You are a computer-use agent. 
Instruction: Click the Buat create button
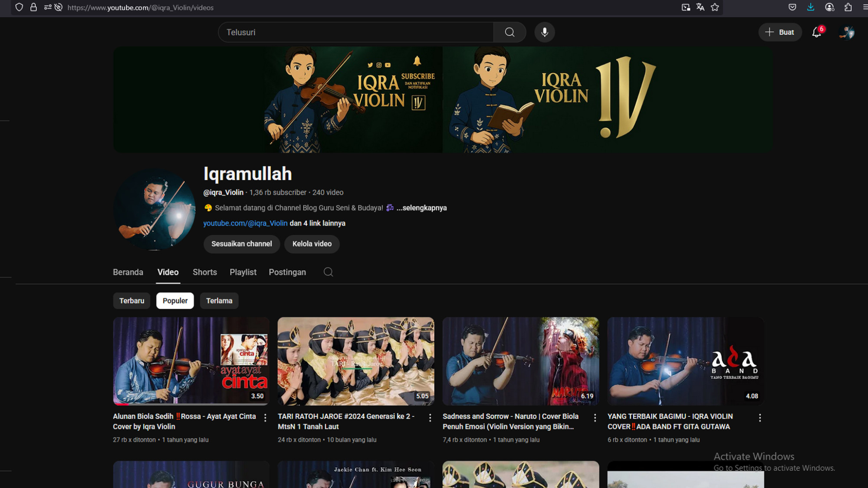(780, 32)
